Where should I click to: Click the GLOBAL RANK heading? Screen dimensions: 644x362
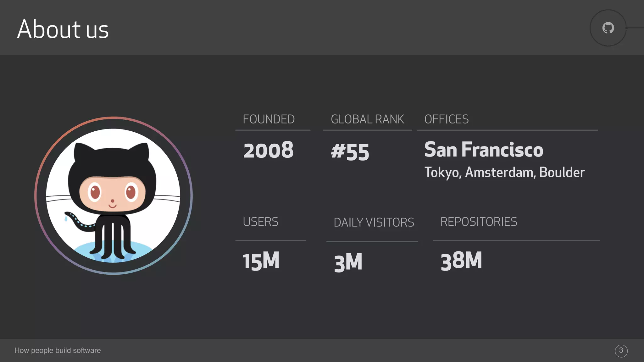click(367, 119)
